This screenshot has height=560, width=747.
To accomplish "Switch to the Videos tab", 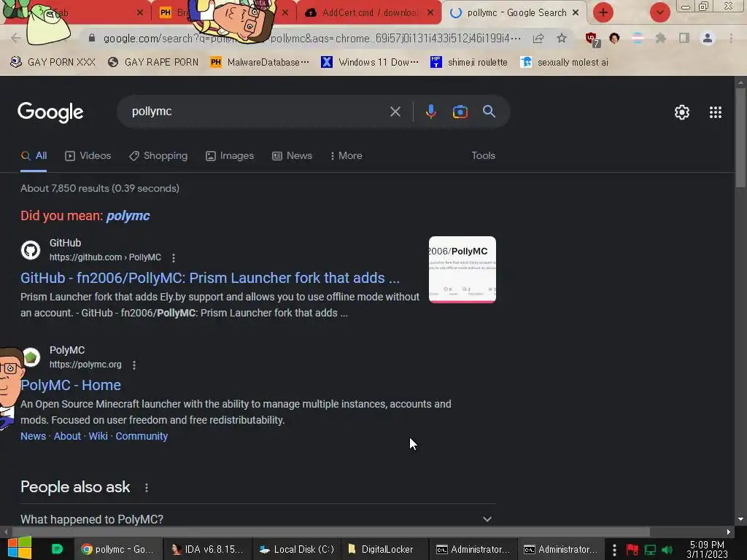I will (x=88, y=156).
